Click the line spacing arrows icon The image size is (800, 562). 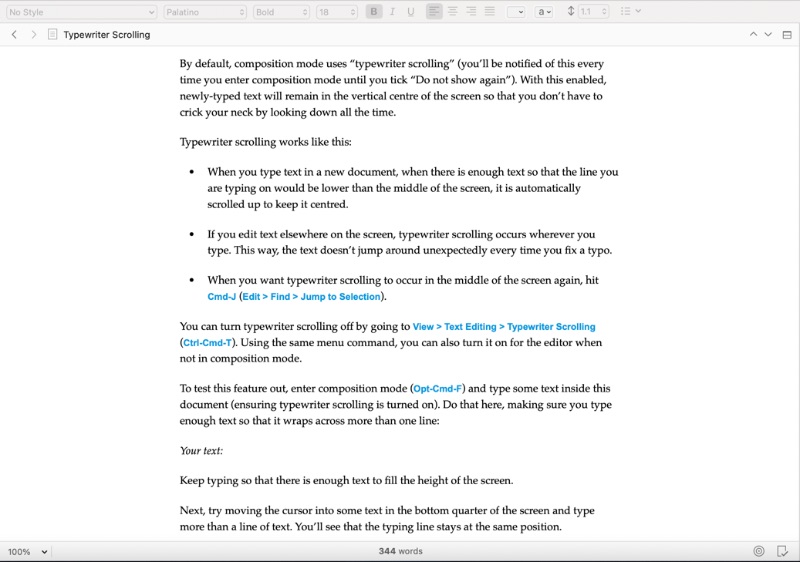(x=571, y=11)
